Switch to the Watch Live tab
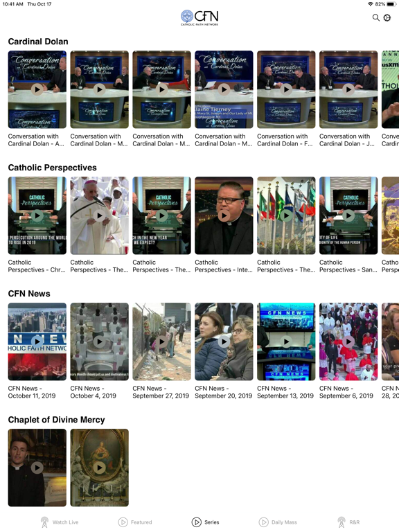The width and height of the screenshot is (399, 532). tap(60, 522)
